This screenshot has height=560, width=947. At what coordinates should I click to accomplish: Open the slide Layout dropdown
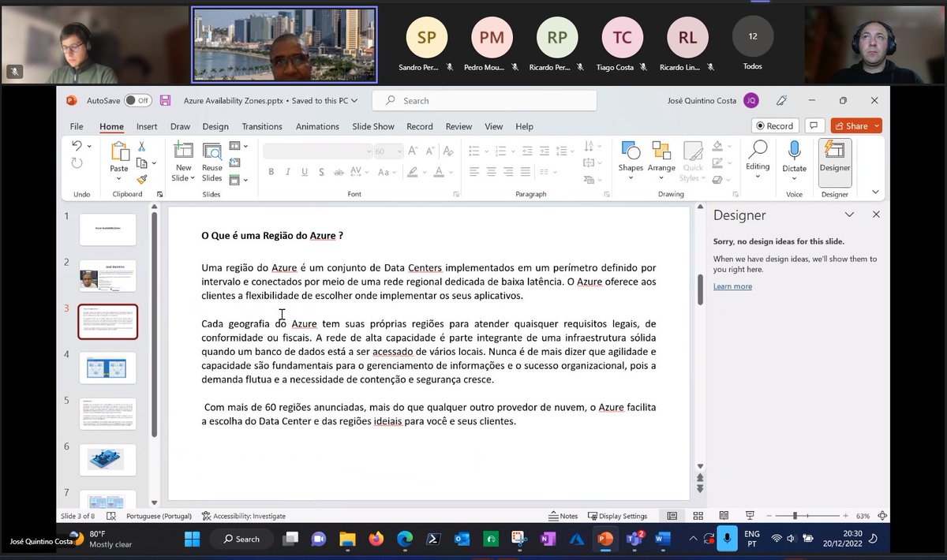point(238,146)
